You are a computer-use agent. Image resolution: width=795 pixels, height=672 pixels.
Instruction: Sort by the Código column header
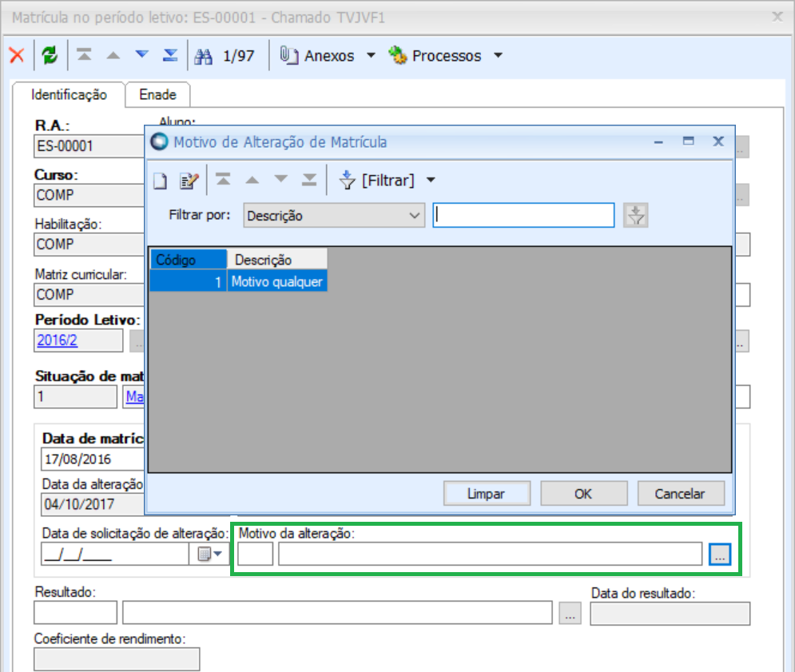[188, 260]
